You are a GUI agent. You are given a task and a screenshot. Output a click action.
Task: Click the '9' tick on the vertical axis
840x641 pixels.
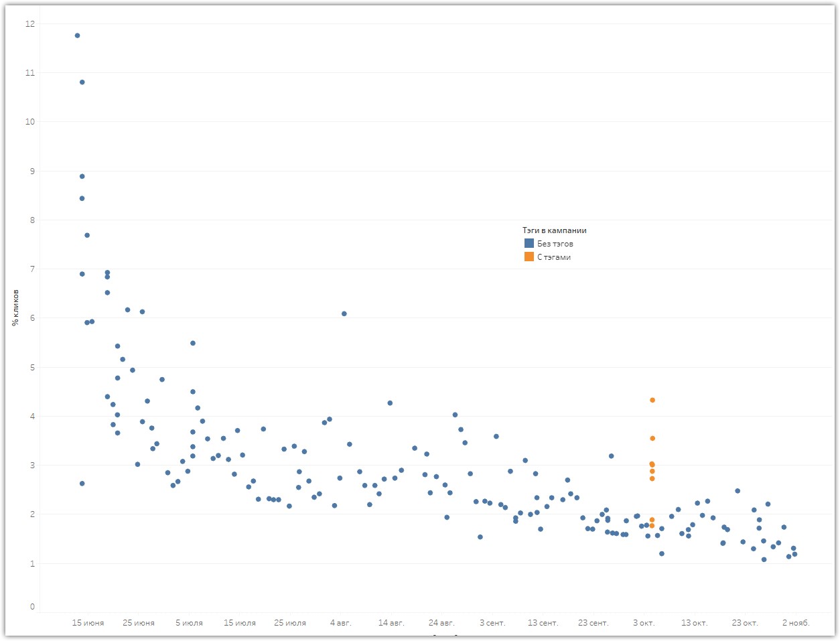(x=32, y=171)
